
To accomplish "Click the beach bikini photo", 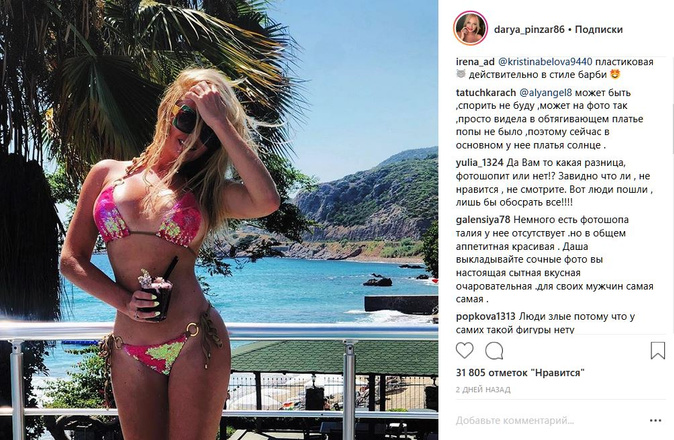I will click(x=219, y=220).
